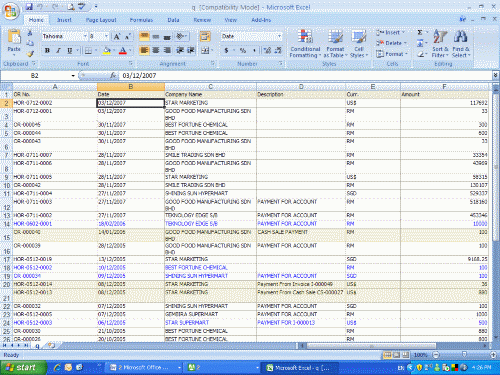
Task: Toggle Wrap Text
Action: pos(205,36)
